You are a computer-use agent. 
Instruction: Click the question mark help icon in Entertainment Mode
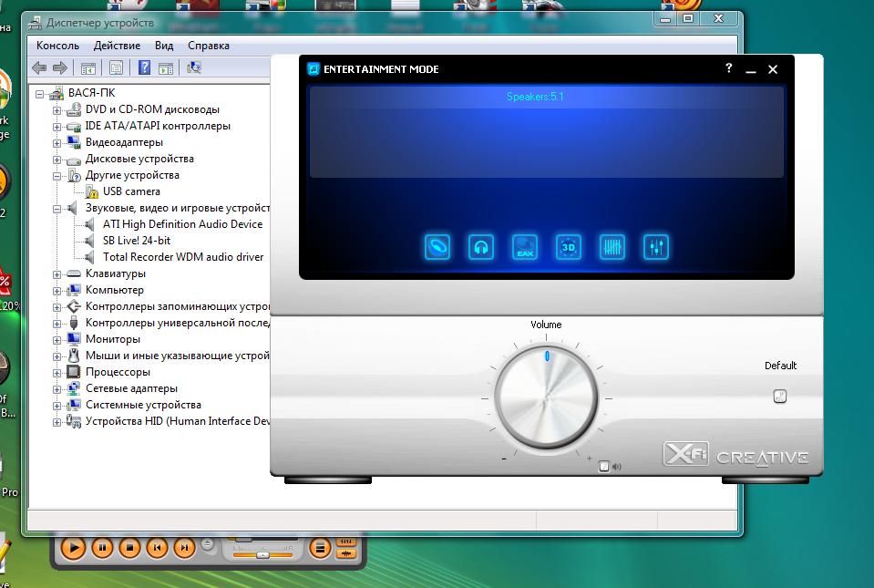tap(728, 68)
